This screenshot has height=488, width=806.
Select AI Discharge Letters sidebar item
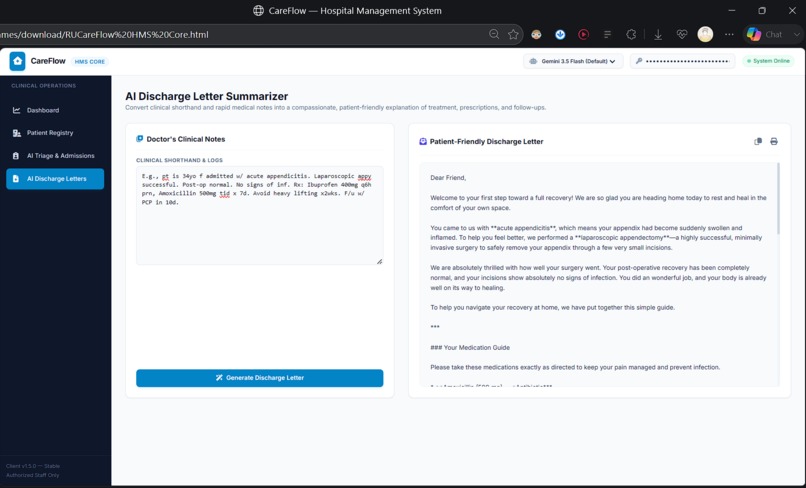pyautogui.click(x=55, y=179)
